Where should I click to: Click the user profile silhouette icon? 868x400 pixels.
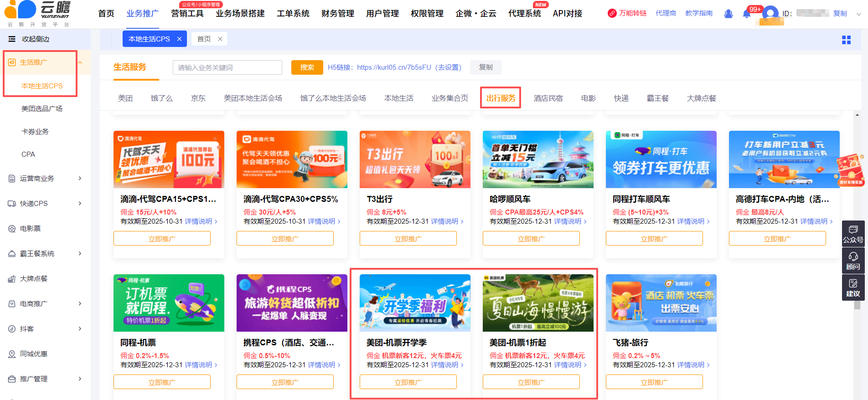[728, 14]
